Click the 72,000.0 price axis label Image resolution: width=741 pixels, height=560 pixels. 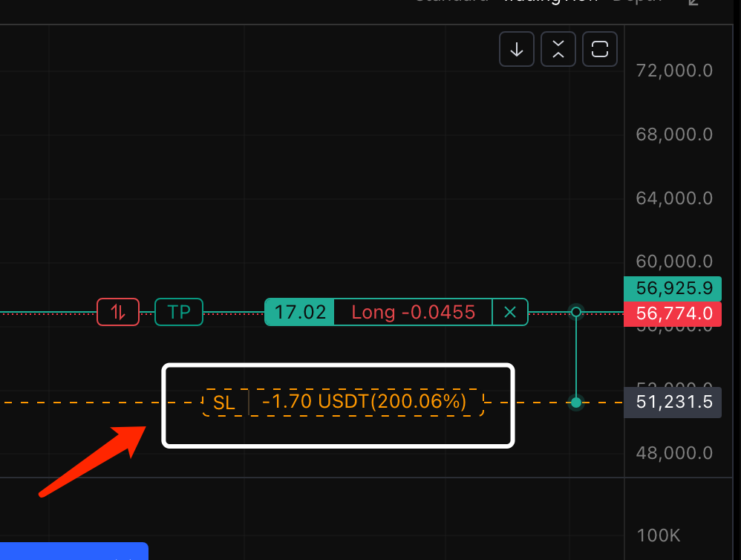coord(674,71)
